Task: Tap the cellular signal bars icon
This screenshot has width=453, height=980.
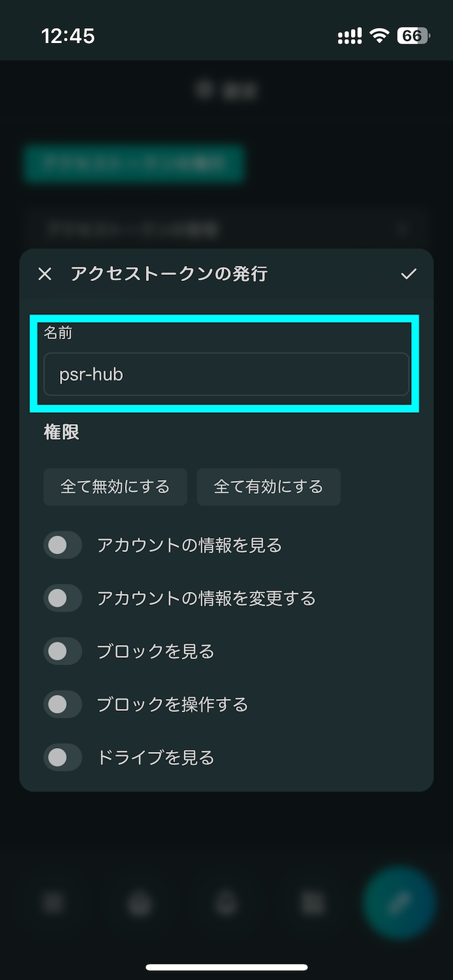Action: pyautogui.click(x=350, y=37)
